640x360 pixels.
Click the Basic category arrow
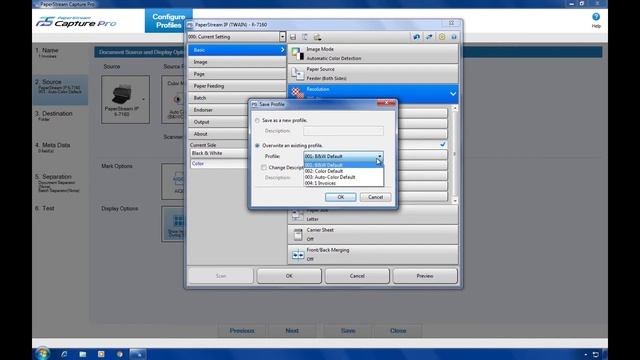tap(282, 50)
